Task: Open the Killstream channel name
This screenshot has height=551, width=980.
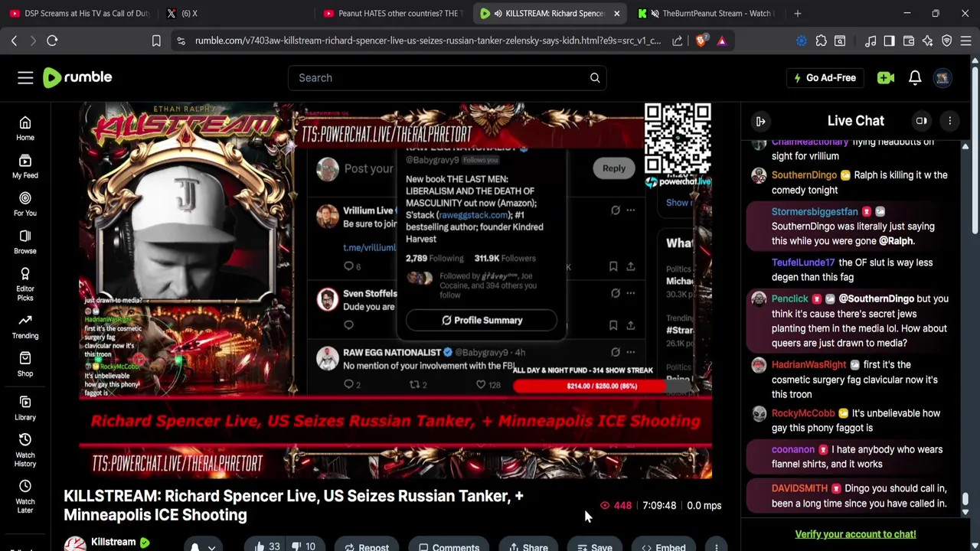Action: (113, 542)
